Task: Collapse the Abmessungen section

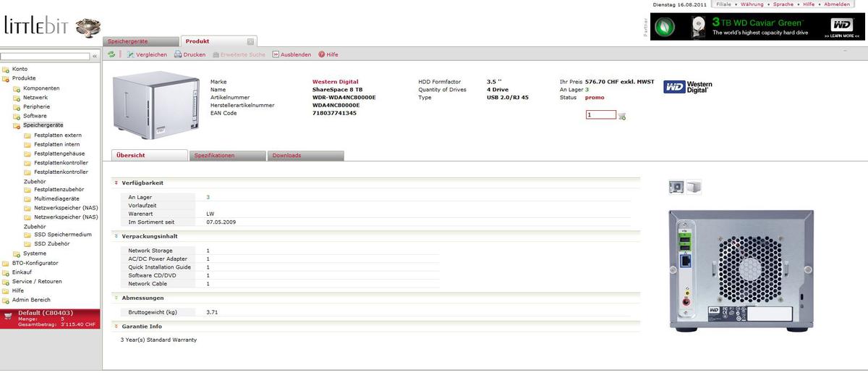Action: point(116,298)
